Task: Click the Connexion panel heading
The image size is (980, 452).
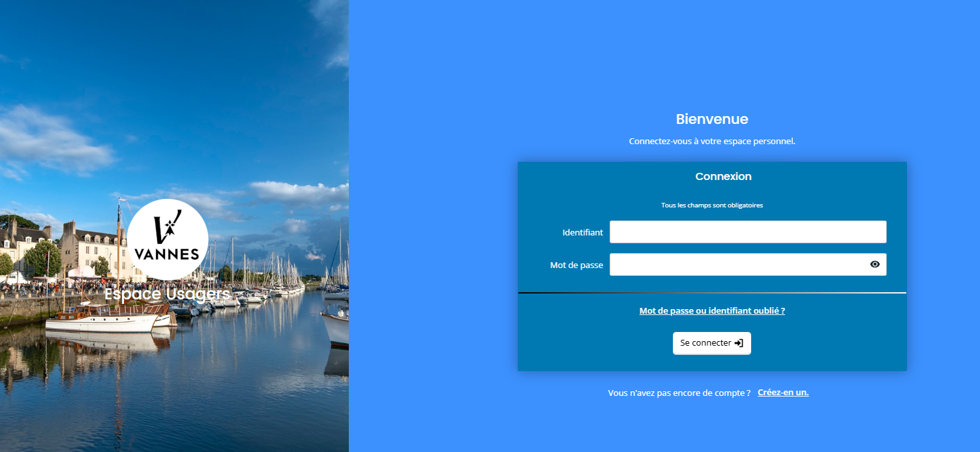Action: point(723,177)
